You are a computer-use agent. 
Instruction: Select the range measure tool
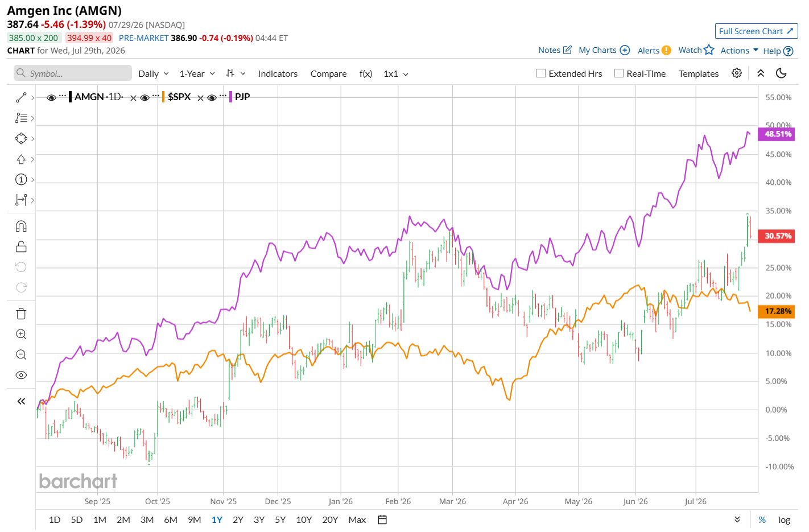21,200
